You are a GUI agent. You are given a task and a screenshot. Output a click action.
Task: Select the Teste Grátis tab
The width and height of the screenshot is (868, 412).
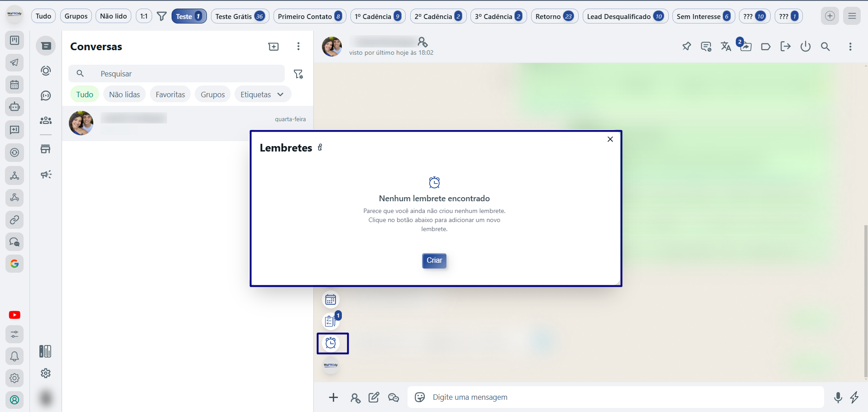pos(240,16)
